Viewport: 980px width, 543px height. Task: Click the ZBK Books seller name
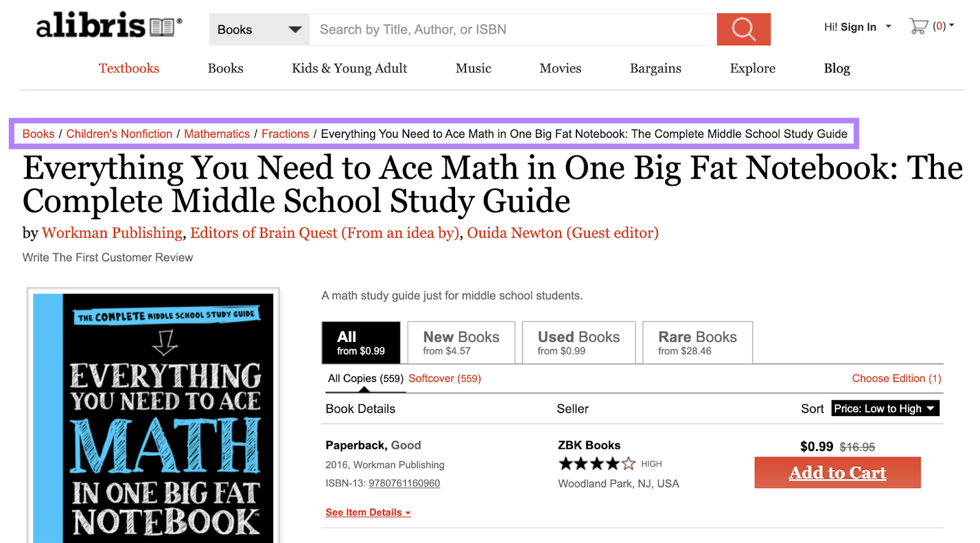[589, 446]
